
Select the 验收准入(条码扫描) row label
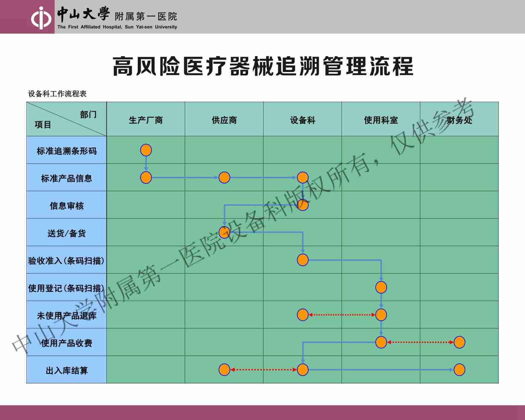[67, 261]
